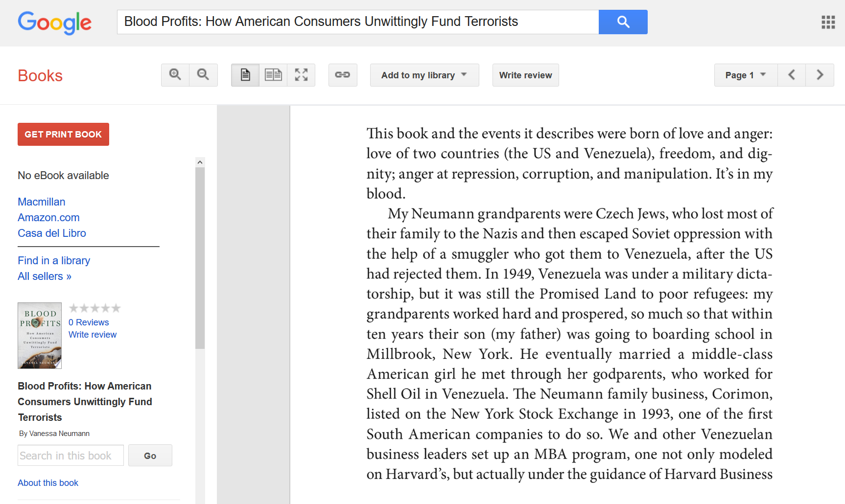The width and height of the screenshot is (845, 504).
Task: Click the Google logo
Action: pos(54,23)
